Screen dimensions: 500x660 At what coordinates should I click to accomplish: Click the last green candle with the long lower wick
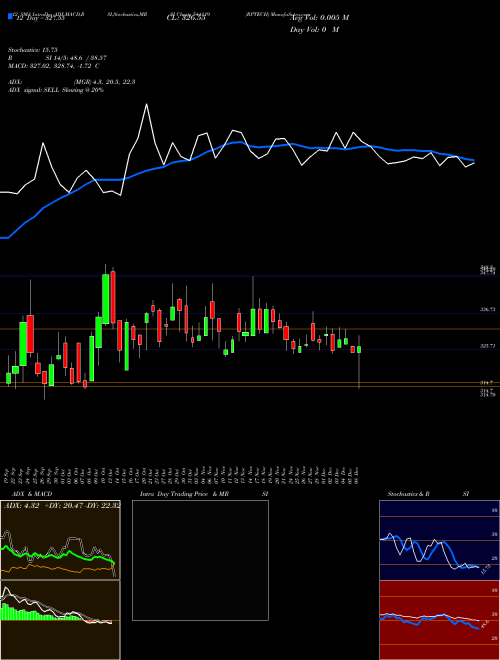point(359,349)
